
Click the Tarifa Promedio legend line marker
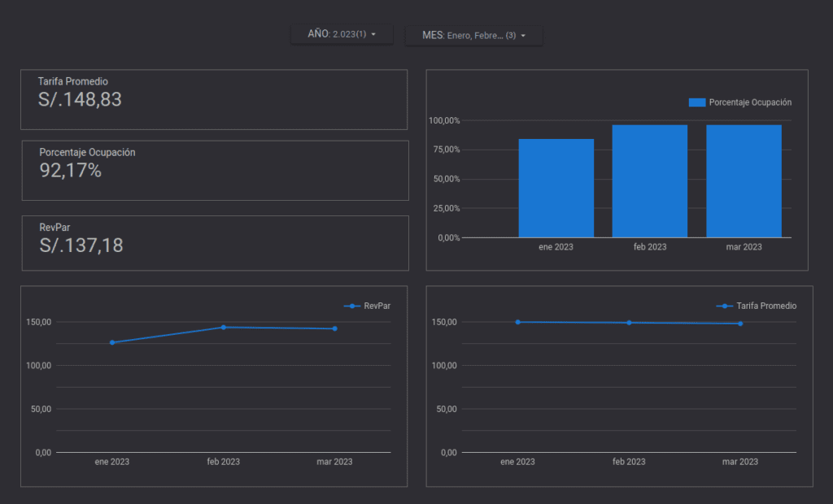click(724, 306)
